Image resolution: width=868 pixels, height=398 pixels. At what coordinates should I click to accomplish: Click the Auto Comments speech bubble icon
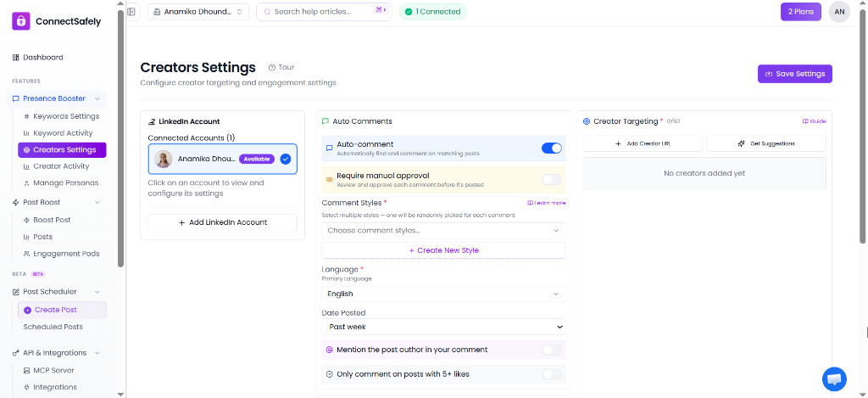[x=325, y=121]
